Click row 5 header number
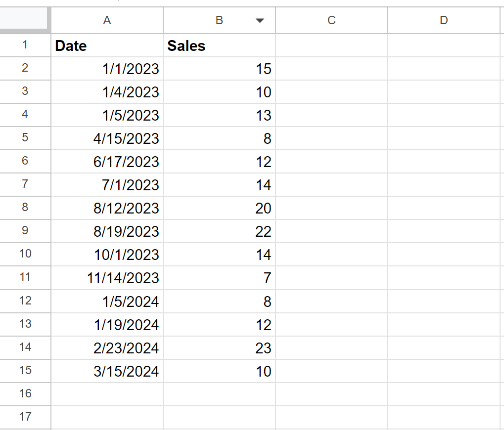This screenshot has width=504, height=430. tap(25, 138)
